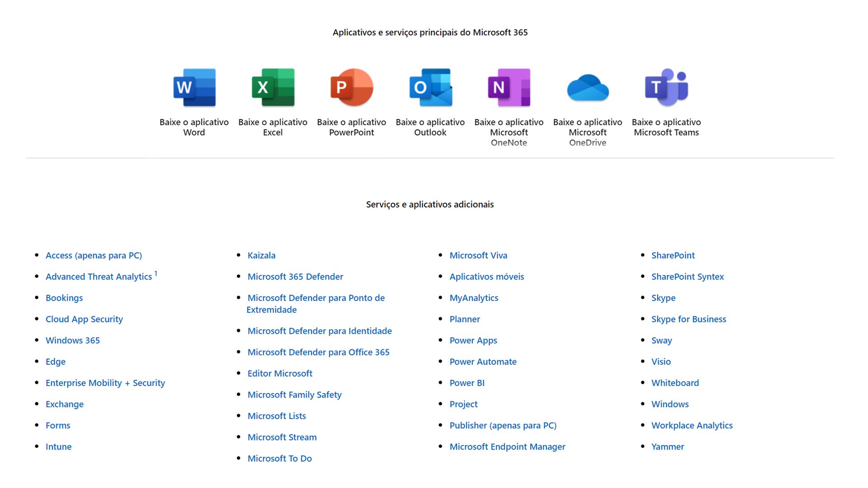The image size is (868, 488).
Task: Open the Visio link
Action: pos(661,361)
